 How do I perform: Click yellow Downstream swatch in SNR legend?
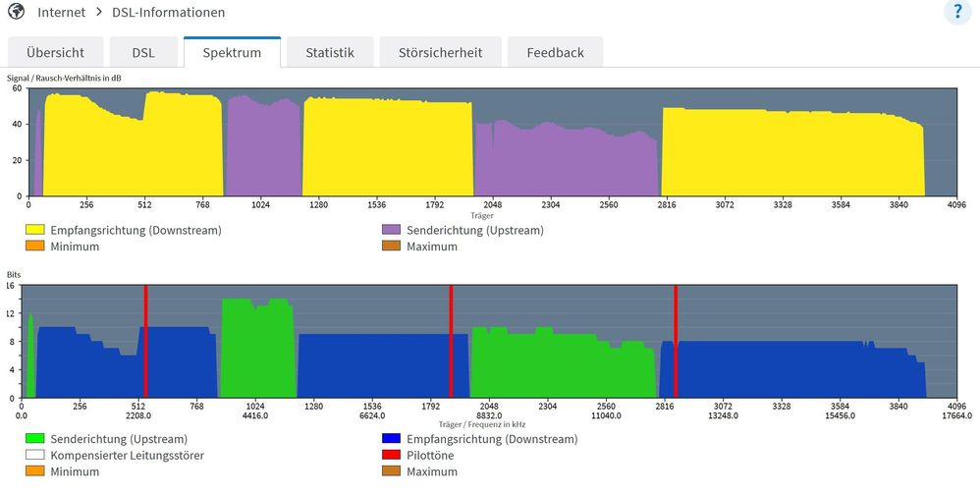coord(35,230)
